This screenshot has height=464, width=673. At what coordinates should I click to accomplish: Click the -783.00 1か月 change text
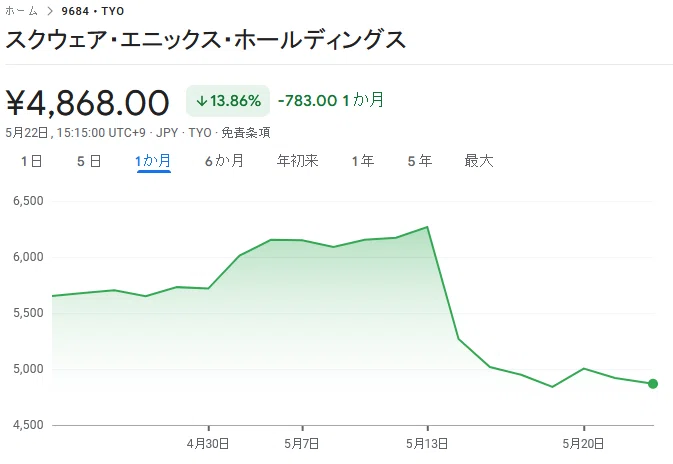coord(331,100)
